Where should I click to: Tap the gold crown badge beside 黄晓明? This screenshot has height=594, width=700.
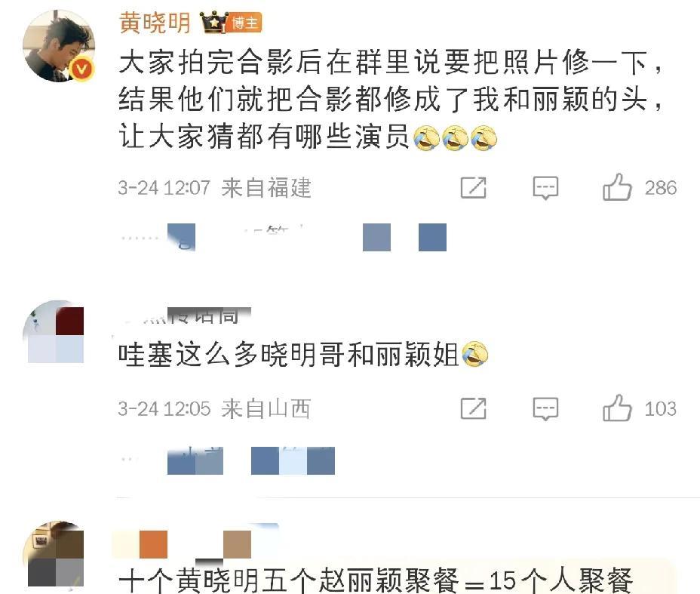[x=213, y=22]
